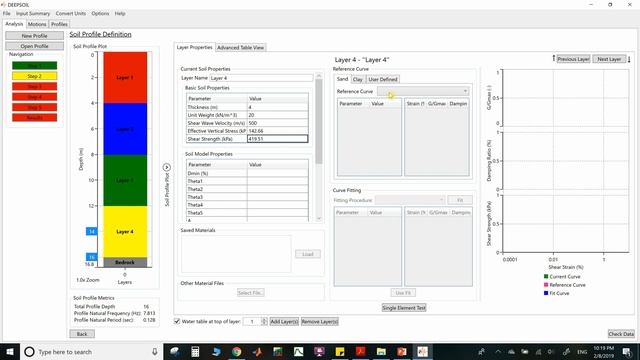
Task: Open Cortana search circle icon
Action: (x=29, y=352)
